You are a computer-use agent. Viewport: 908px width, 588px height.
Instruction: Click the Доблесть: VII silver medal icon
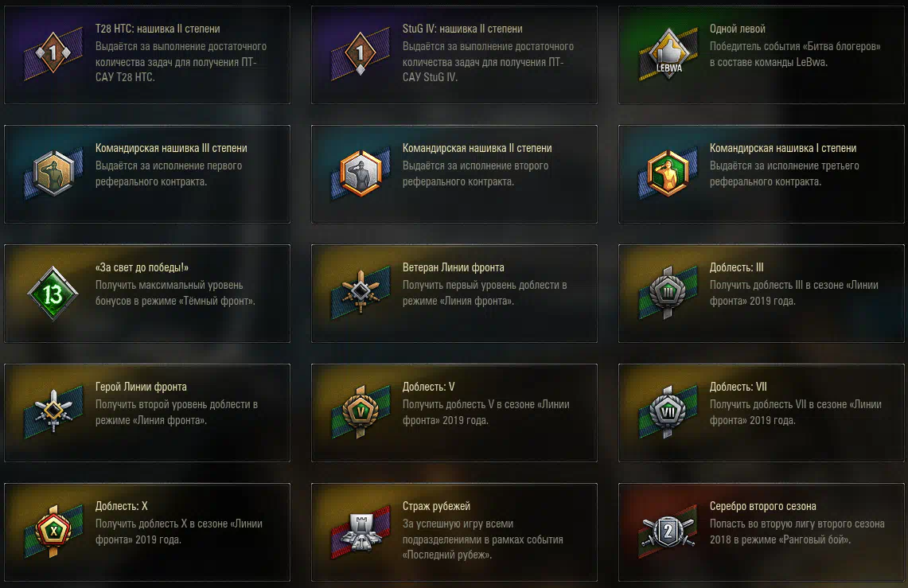click(x=668, y=412)
